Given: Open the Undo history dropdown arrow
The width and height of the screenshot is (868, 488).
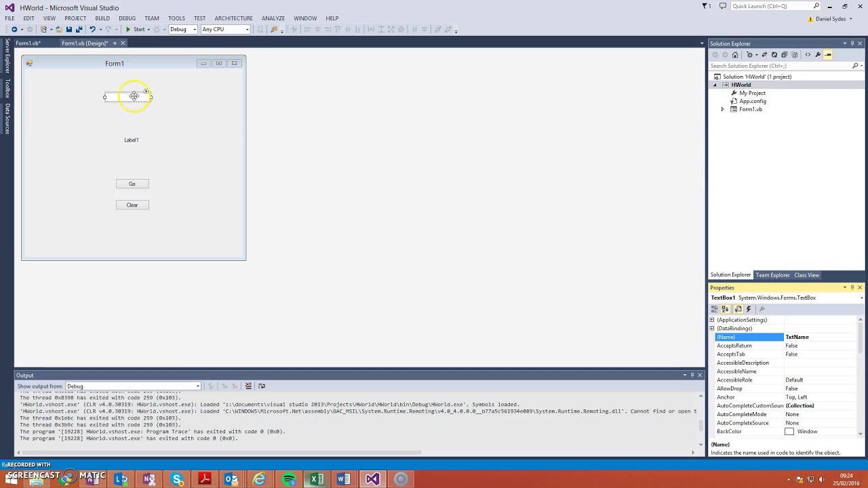Looking at the screenshot, I should (x=100, y=29).
